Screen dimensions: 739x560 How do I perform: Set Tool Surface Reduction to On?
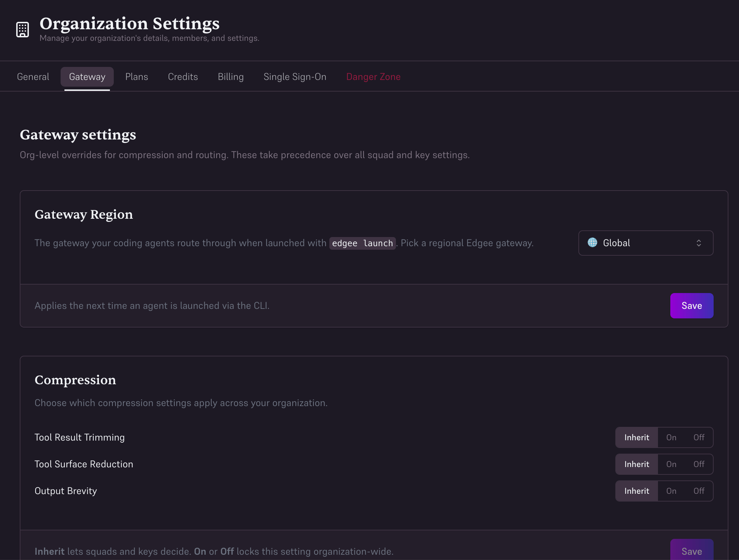point(671,464)
